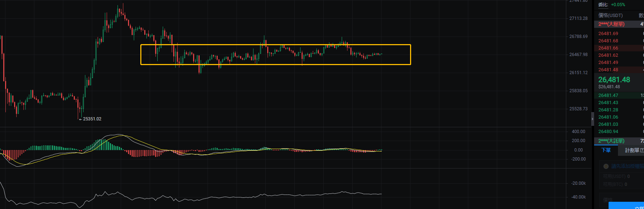Click the 委比 ratio label
The height and width of the screenshot is (209, 644).
603,5
